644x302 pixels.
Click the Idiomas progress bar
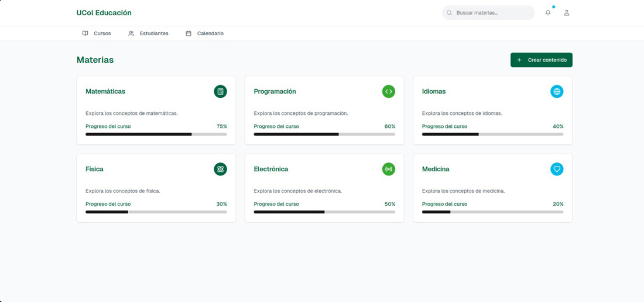click(x=493, y=134)
